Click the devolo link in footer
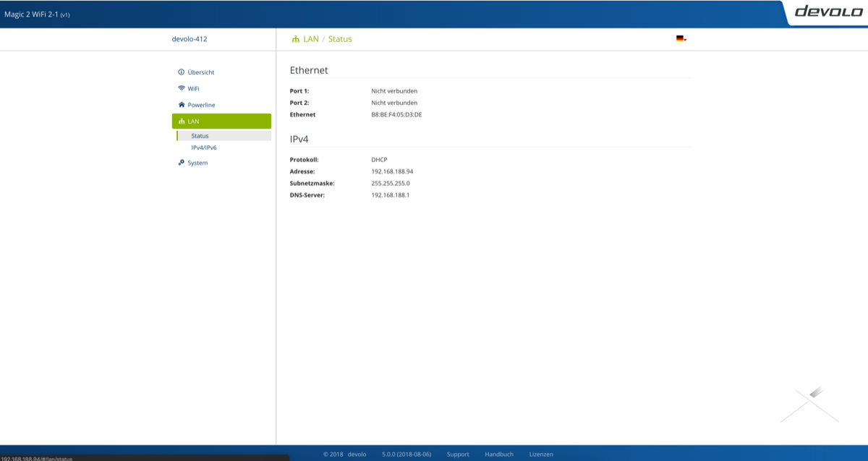The height and width of the screenshot is (461, 868). pyautogui.click(x=357, y=454)
